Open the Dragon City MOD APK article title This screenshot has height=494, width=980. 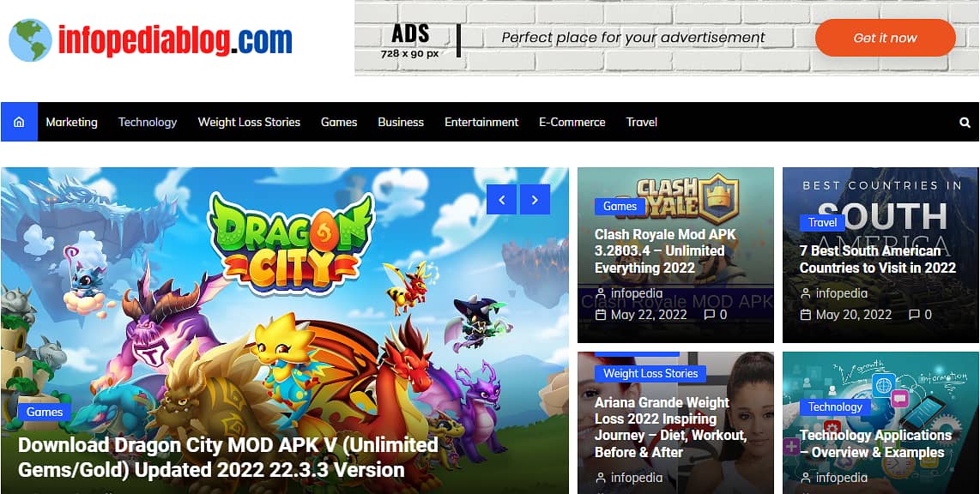[228, 457]
